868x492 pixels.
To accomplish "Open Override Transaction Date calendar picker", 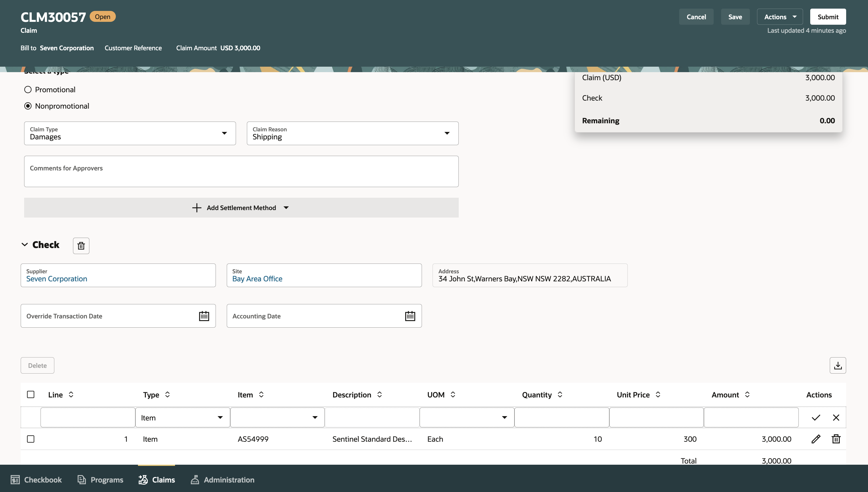I will (204, 316).
